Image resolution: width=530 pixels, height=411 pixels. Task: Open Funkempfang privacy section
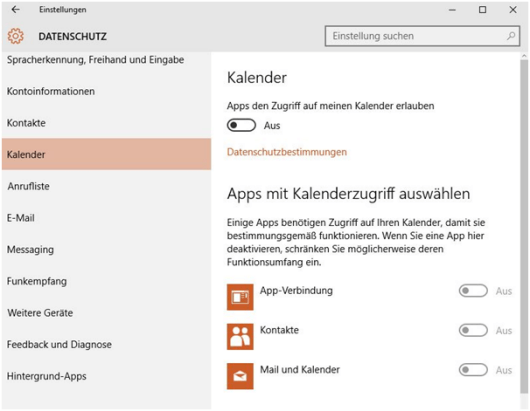point(106,281)
